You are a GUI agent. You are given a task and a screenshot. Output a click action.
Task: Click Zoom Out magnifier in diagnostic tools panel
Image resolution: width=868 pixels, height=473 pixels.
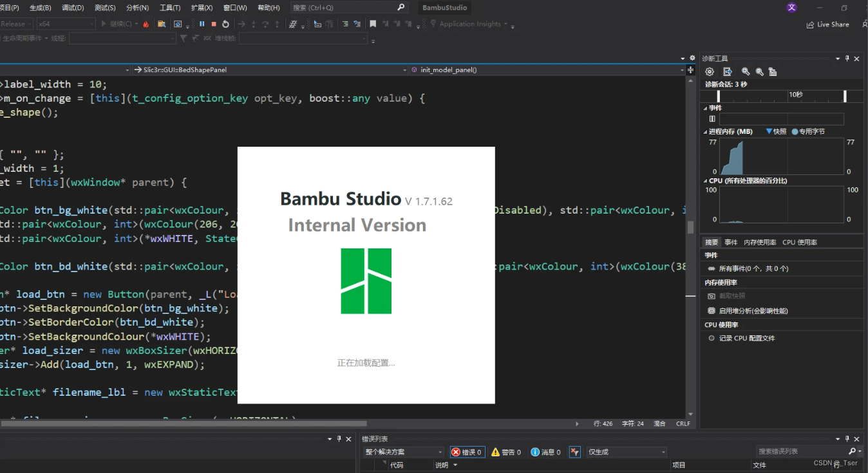coord(760,71)
